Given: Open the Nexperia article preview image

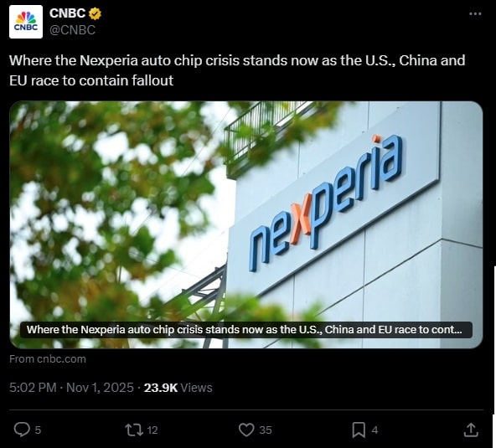Looking at the screenshot, I should point(246,224).
